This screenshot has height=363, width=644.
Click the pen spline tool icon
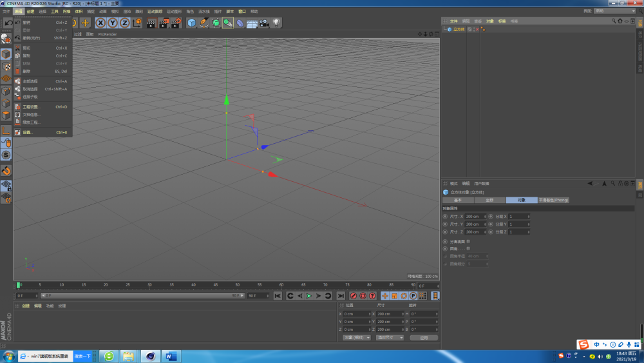tap(204, 23)
